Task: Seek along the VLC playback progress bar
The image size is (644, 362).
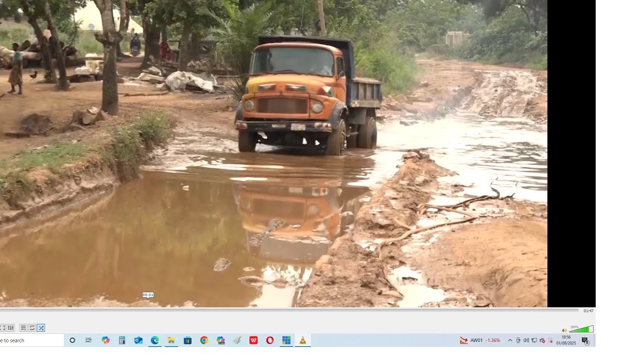Action: point(289,310)
